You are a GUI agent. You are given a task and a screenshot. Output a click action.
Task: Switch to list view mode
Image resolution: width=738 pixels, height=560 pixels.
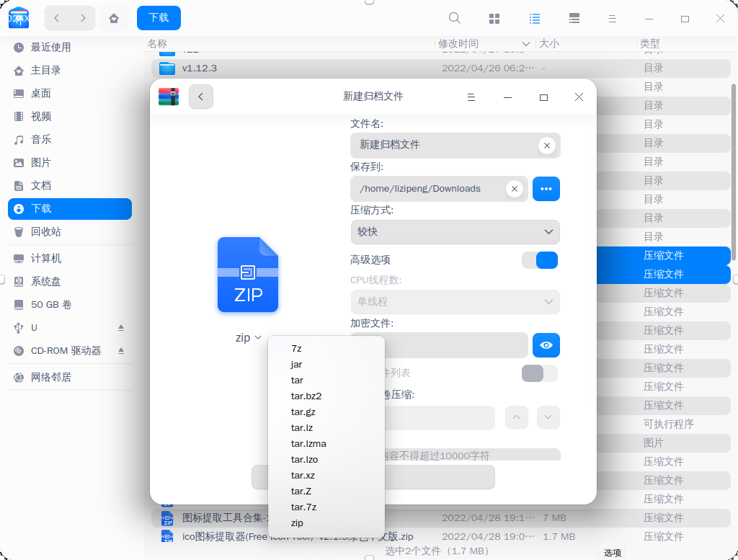534,18
